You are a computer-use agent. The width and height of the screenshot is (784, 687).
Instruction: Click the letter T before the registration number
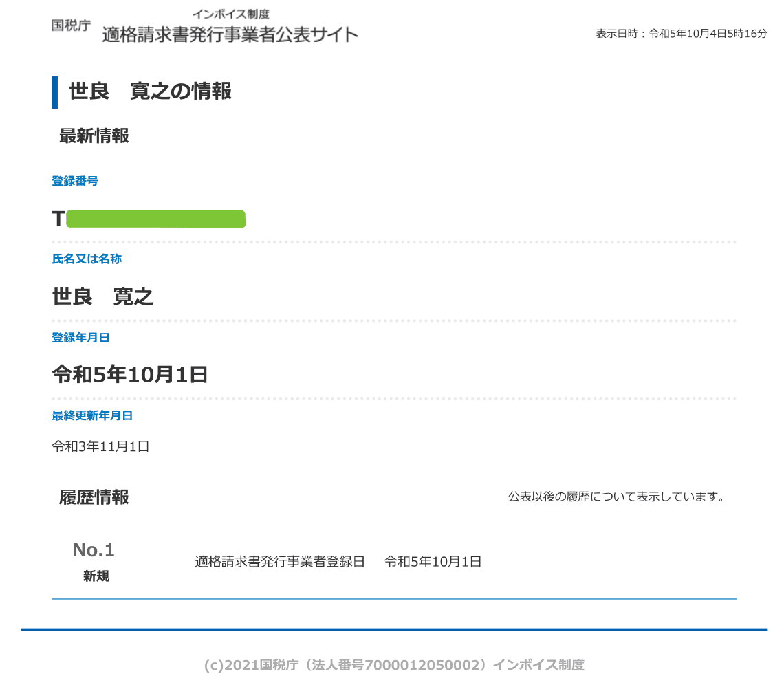[58, 219]
